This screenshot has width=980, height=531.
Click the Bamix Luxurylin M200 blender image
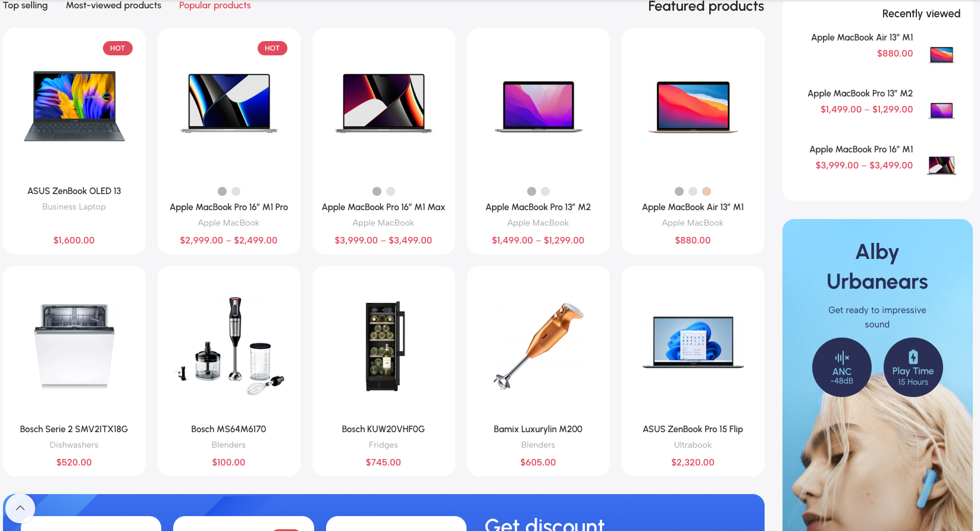[538, 345]
